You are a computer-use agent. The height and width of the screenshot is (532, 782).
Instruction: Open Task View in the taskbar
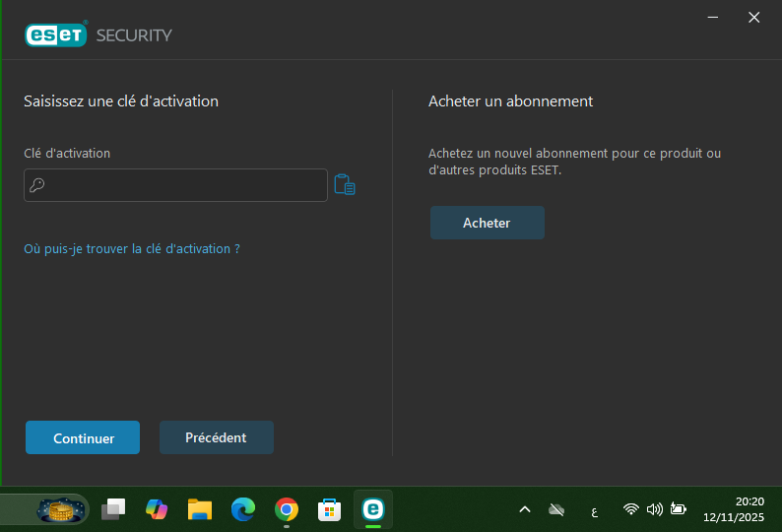tap(114, 509)
